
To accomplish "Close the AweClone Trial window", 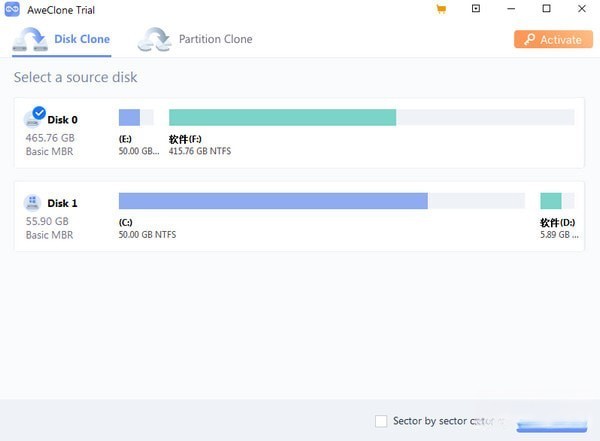I will tap(582, 8).
